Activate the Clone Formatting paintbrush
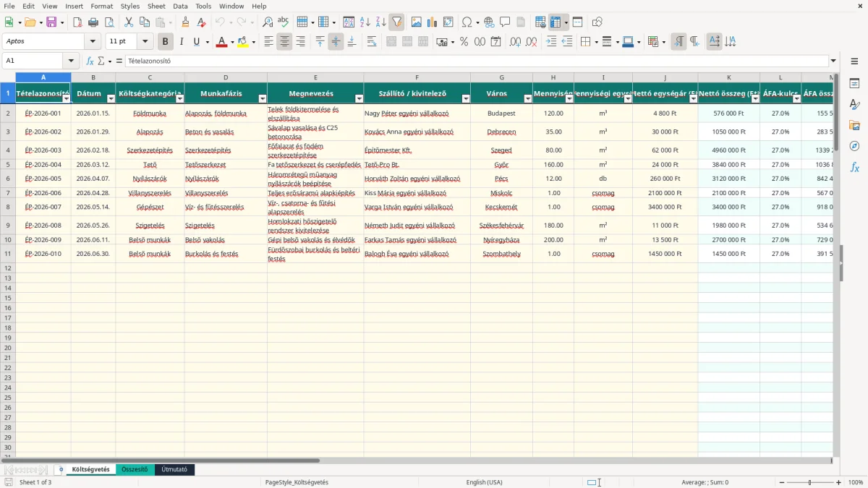This screenshot has height=488, width=868. tap(185, 22)
